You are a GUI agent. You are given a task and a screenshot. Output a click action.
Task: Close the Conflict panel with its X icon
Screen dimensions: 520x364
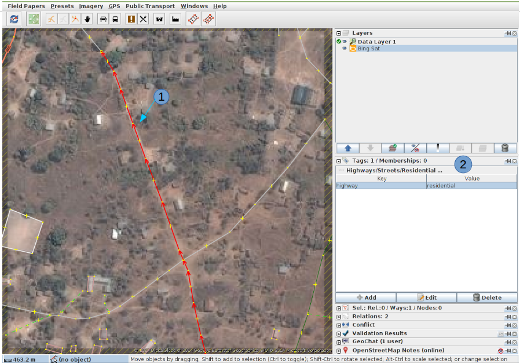(515, 325)
